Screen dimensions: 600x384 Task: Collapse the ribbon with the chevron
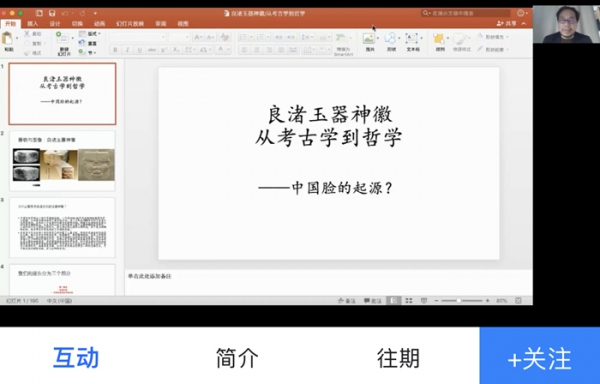coord(524,24)
